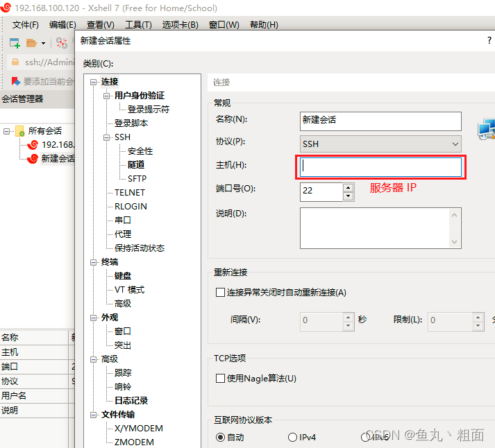495x448 pixels.
Task: Click the red bookmark flag icon
Action: pos(16,81)
